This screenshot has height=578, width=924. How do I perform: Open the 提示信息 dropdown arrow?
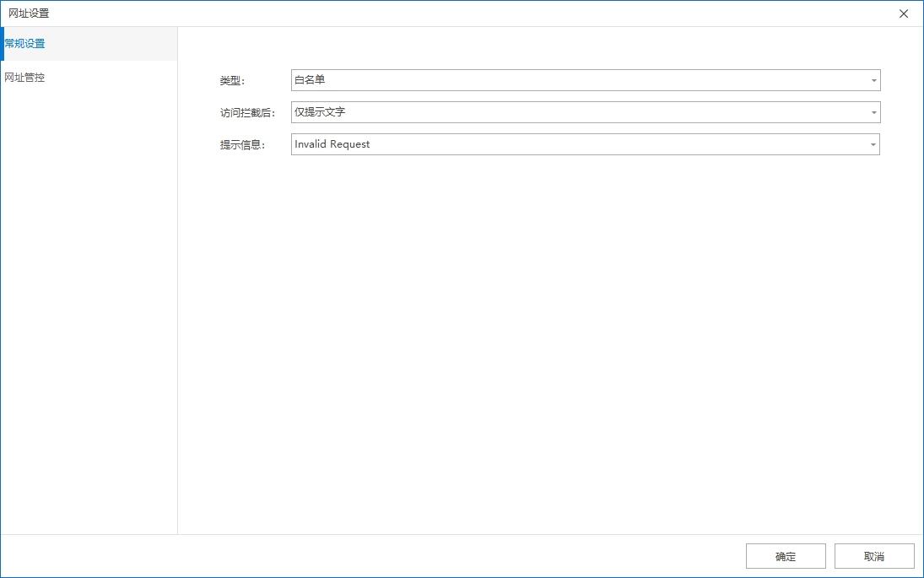click(873, 145)
